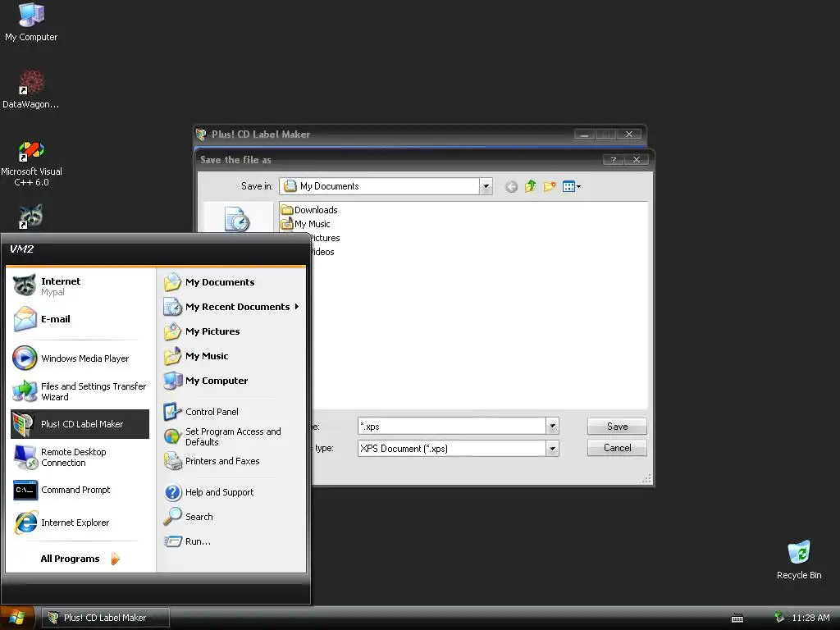Viewport: 840px width, 630px height.
Task: Open the Run... dialog
Action: 231,541
